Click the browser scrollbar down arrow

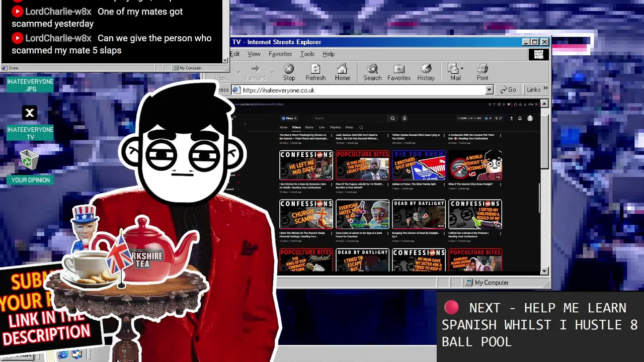click(x=544, y=271)
